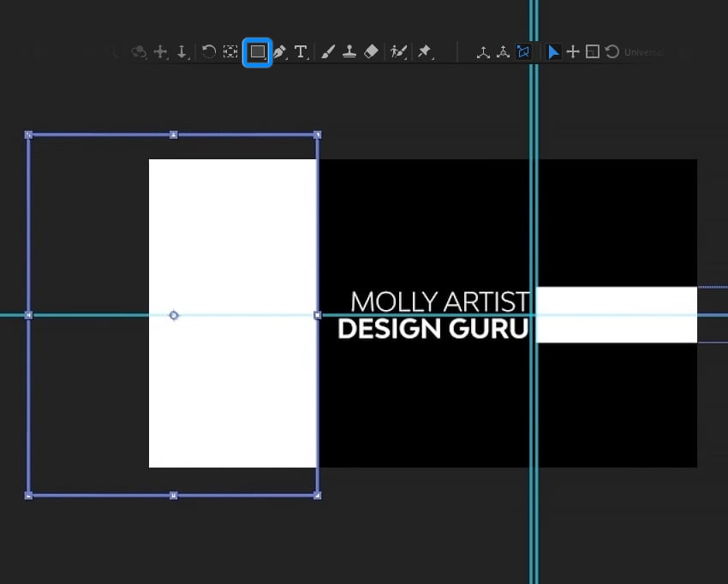Click the anchor point of the selected layer
Screen dimensions: 728x584
[x=174, y=315]
